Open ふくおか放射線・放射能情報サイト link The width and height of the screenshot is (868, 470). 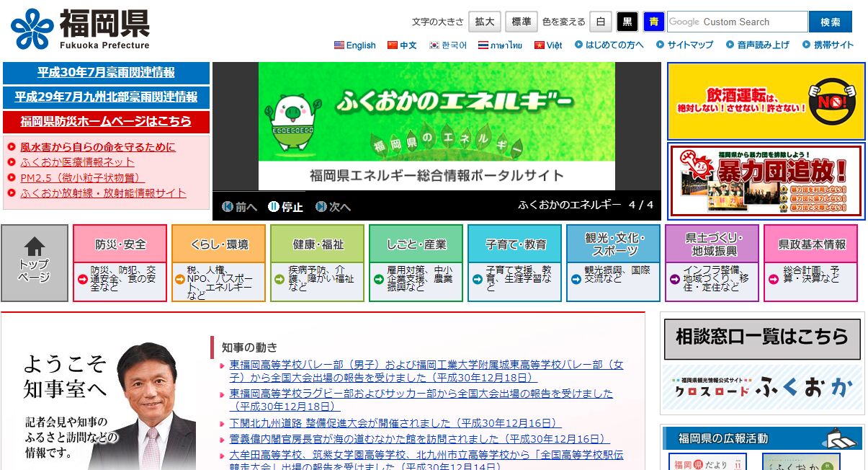pyautogui.click(x=103, y=193)
